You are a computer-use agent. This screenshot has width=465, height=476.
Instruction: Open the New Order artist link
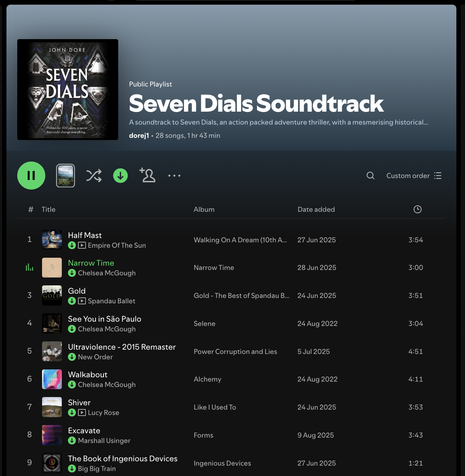[x=95, y=357]
